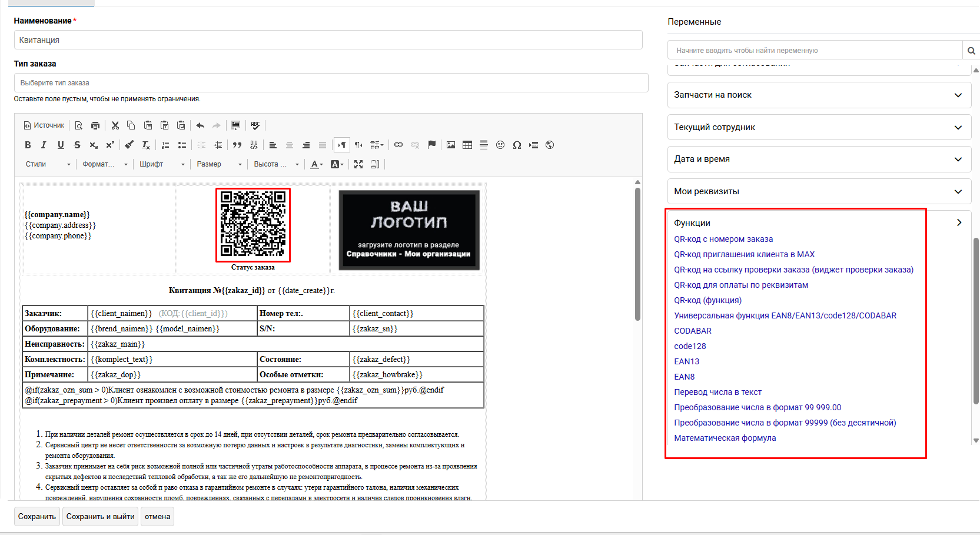This screenshot has height=535, width=980.
Task: Search variables with the magnifier icon
Action: coord(971,51)
